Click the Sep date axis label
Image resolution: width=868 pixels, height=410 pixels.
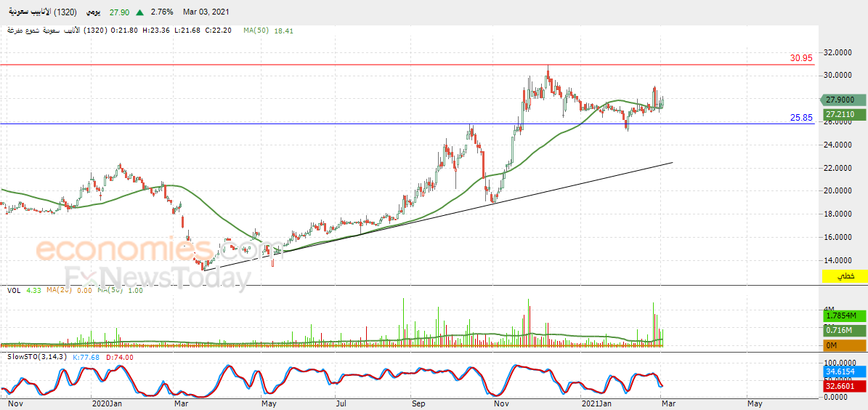coord(418,404)
